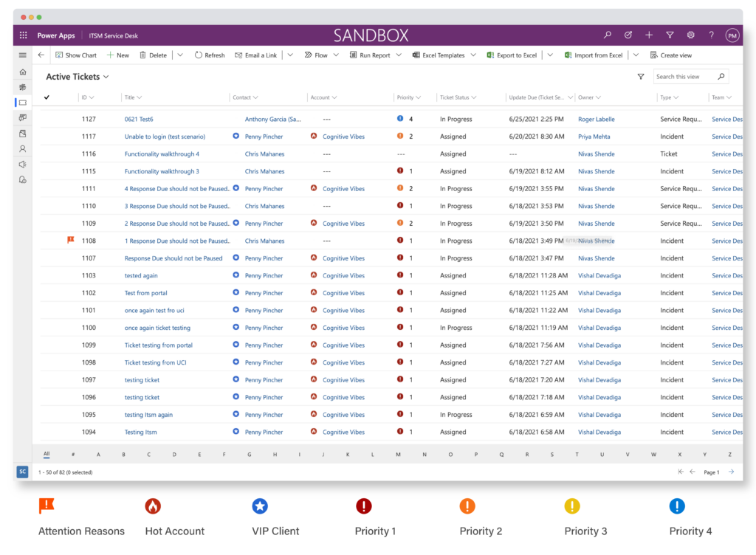
Task: Open contact Anthony Garcia link
Action: tap(273, 119)
